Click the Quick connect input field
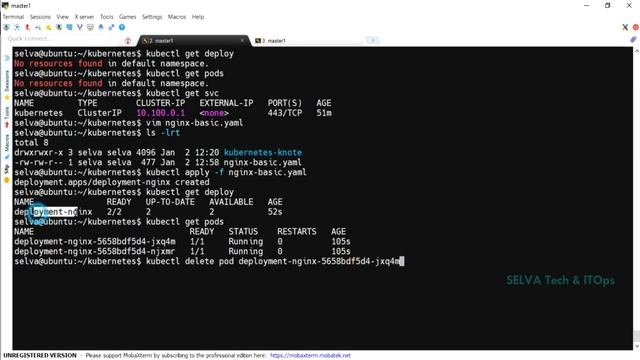This screenshot has height=360, width=640. (x=63, y=39)
